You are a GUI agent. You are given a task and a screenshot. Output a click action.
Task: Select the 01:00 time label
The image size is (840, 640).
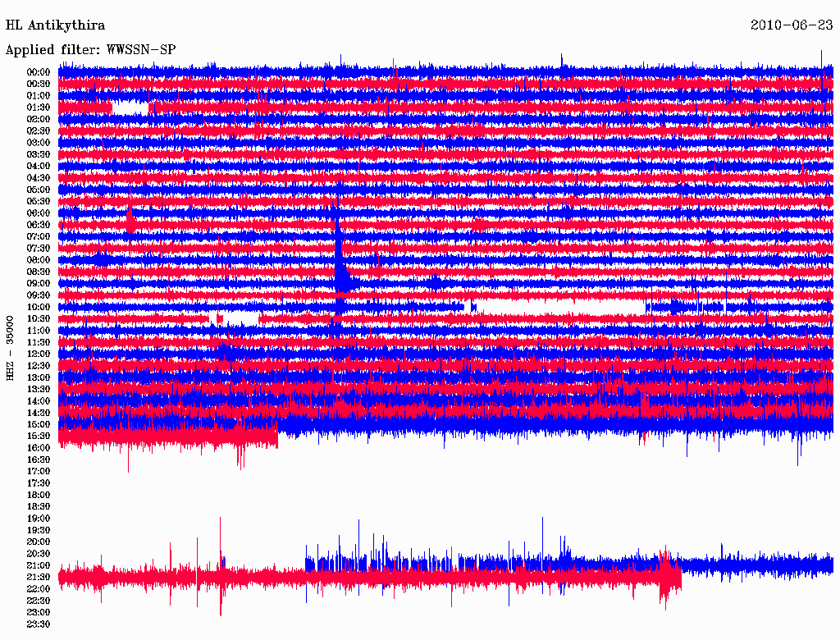point(39,95)
